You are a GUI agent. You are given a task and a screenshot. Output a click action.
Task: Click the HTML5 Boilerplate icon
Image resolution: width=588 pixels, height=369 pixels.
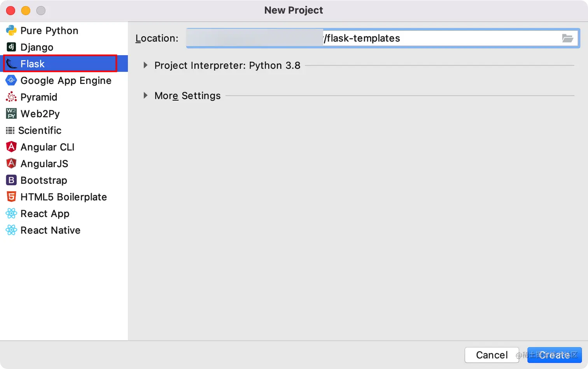point(11,197)
